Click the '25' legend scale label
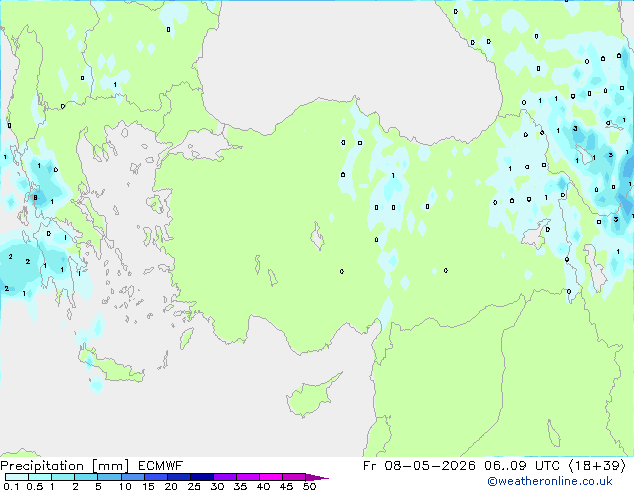This screenshot has height=490, width=634. (194, 486)
